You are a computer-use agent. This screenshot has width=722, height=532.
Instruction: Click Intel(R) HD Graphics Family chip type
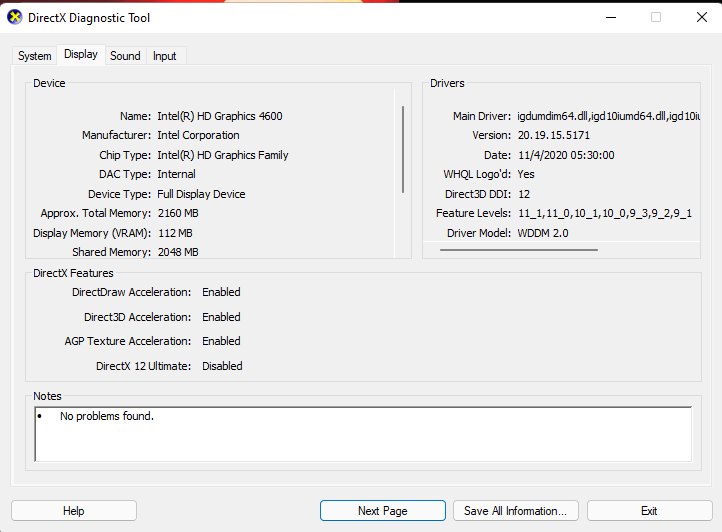223,155
